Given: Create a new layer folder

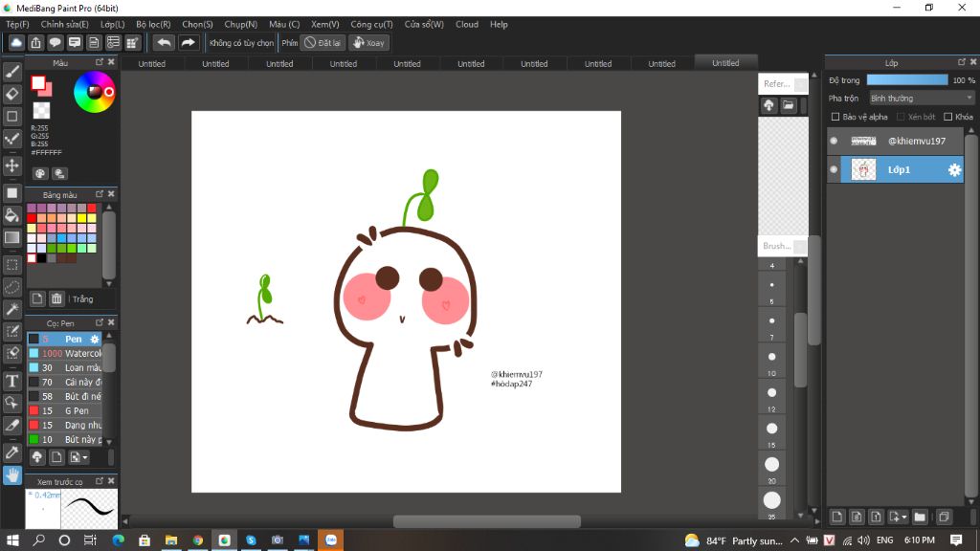Looking at the screenshot, I should [920, 517].
